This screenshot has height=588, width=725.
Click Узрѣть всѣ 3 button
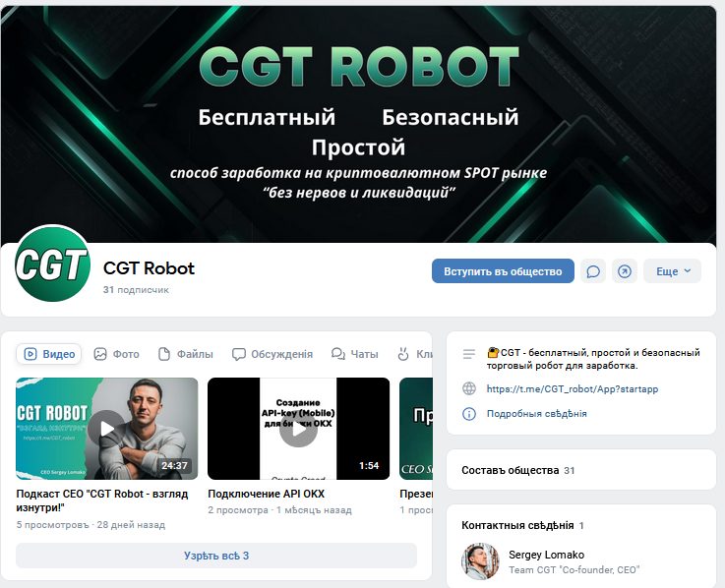[x=216, y=556]
